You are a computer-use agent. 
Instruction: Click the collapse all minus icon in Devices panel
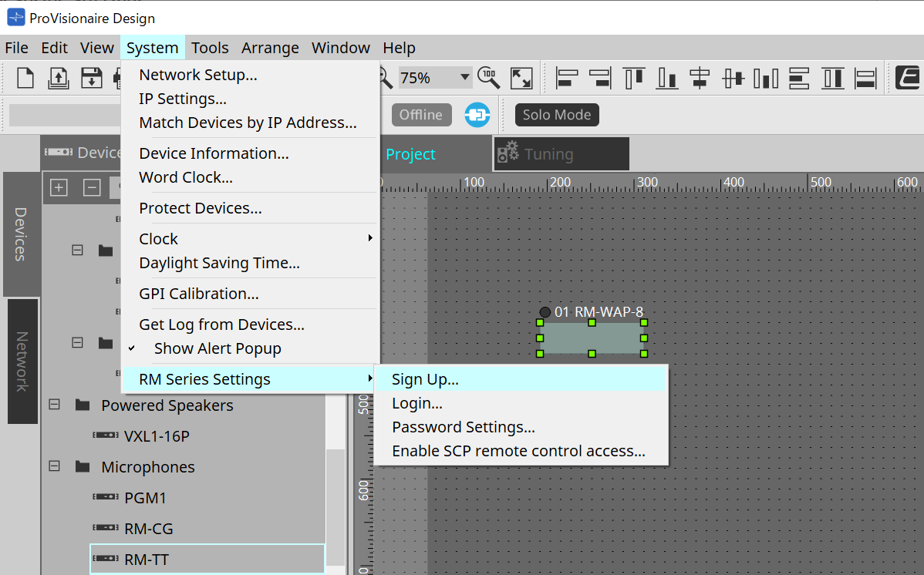pos(92,187)
